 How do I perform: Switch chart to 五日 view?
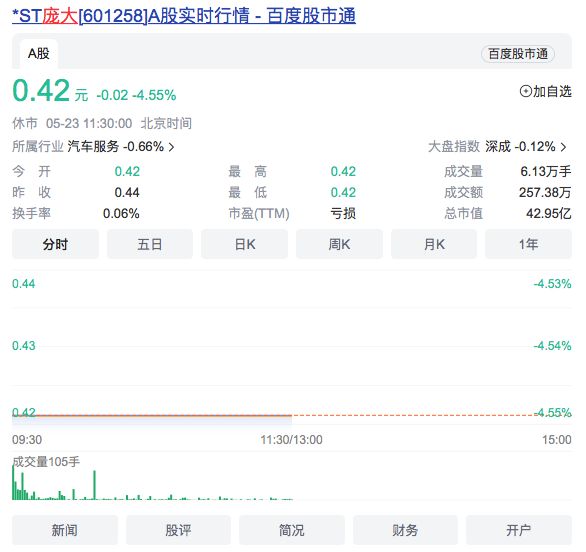pos(150,244)
